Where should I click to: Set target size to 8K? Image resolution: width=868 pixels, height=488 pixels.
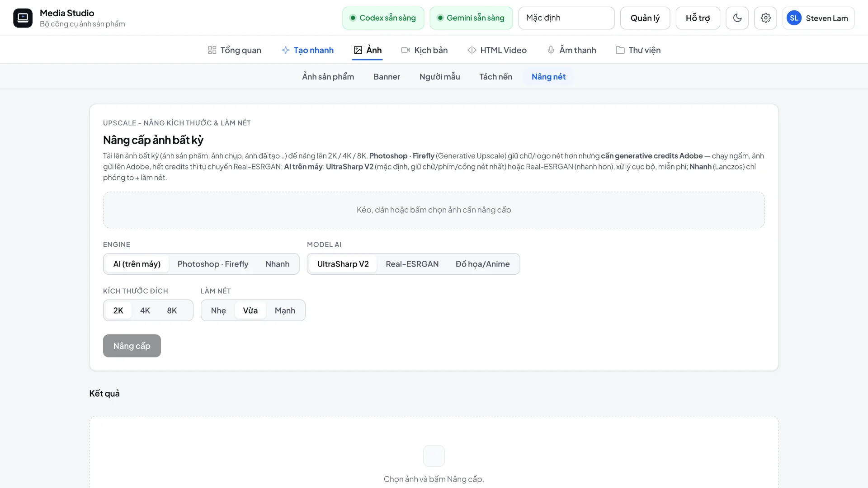click(x=172, y=310)
